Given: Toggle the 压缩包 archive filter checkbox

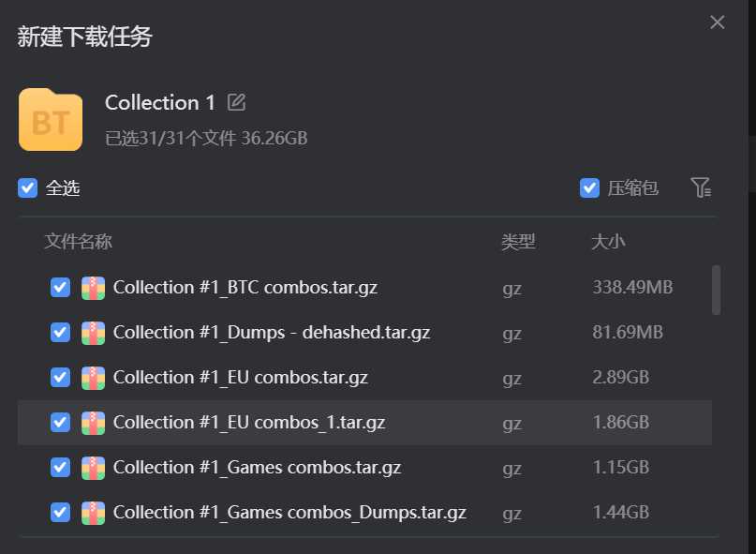Looking at the screenshot, I should click(x=589, y=187).
